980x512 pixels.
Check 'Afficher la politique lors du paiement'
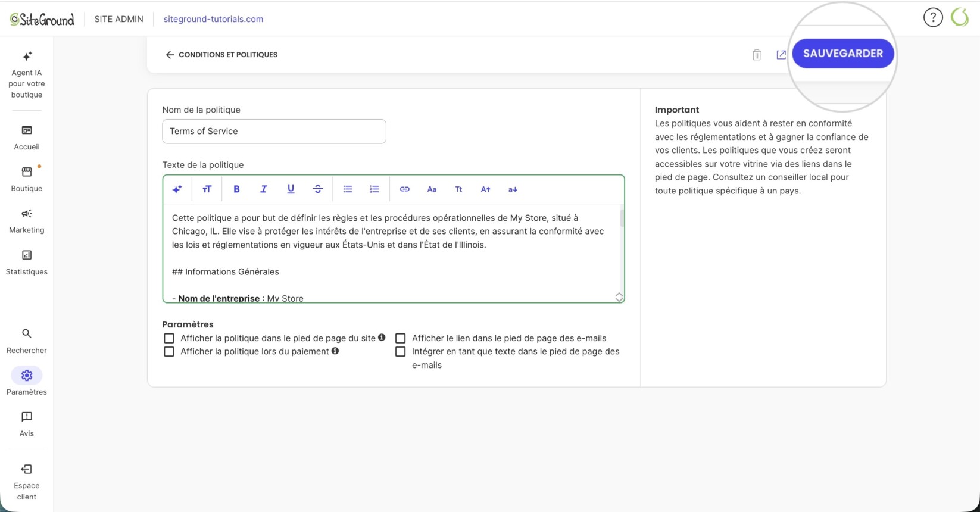(169, 352)
